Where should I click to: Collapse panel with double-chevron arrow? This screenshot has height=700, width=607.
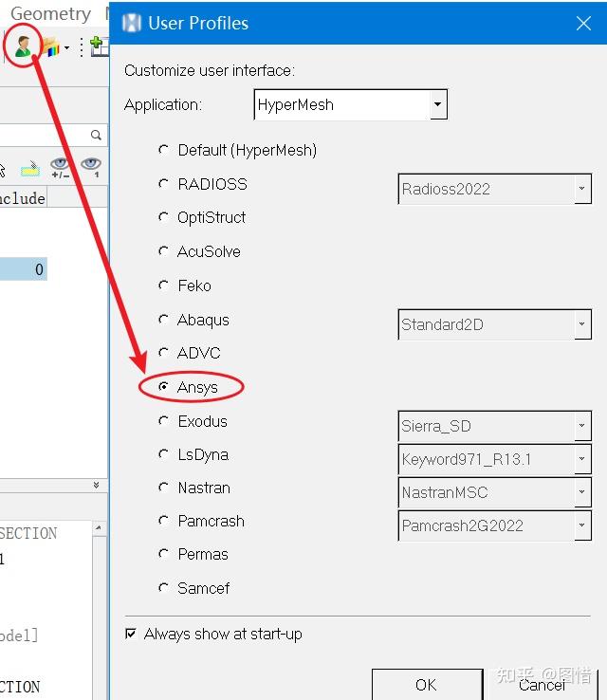96,485
